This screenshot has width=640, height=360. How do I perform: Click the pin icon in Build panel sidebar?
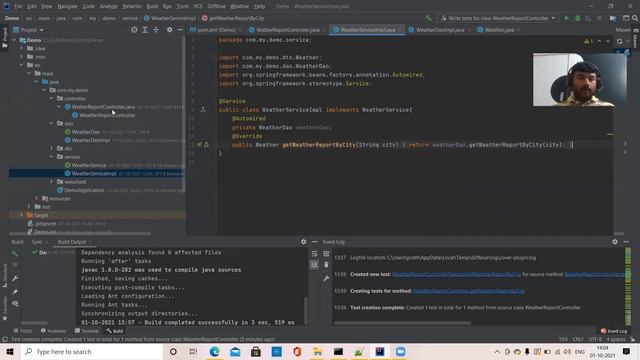[15, 292]
